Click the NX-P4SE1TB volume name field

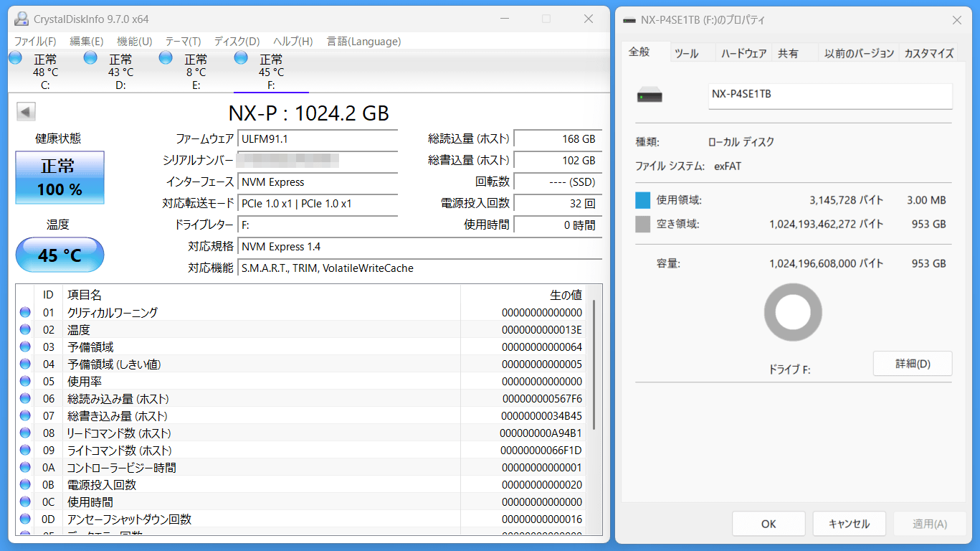[x=830, y=96]
